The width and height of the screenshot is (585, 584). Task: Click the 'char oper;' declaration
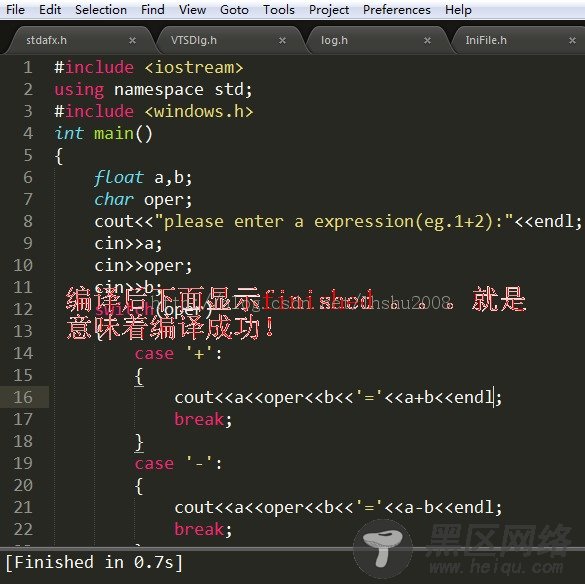tap(143, 200)
